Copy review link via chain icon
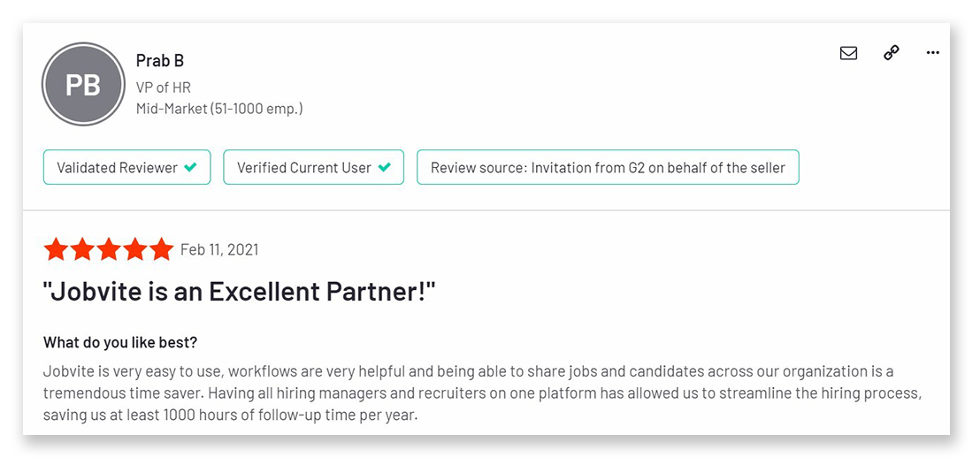 click(x=892, y=53)
